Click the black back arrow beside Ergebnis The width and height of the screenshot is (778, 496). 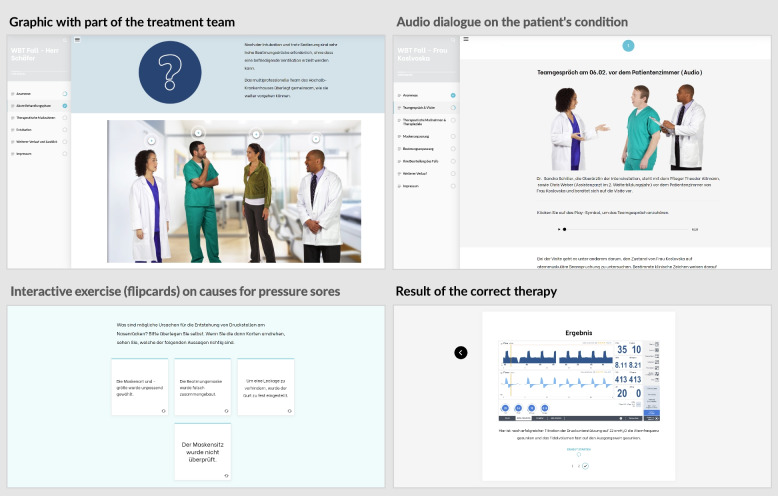tap(461, 352)
